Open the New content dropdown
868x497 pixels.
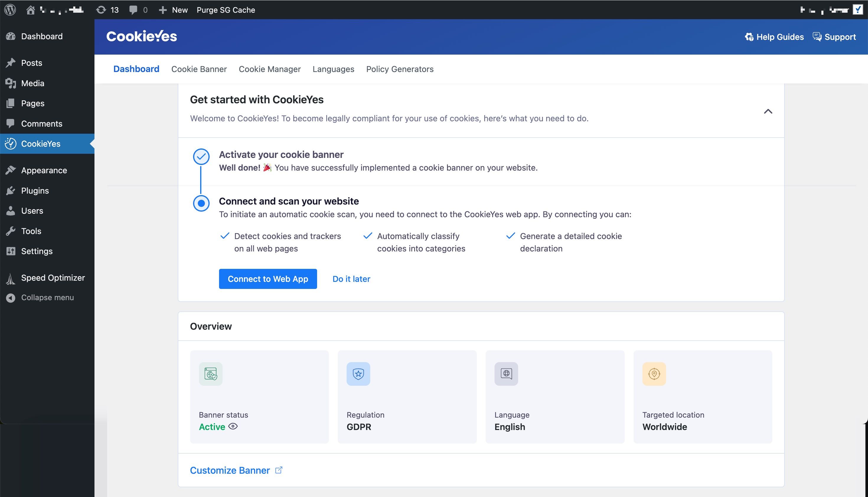point(173,10)
